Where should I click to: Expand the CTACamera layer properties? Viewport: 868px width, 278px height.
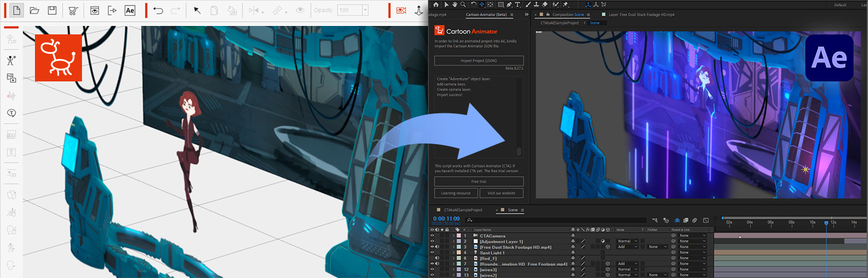(453, 236)
